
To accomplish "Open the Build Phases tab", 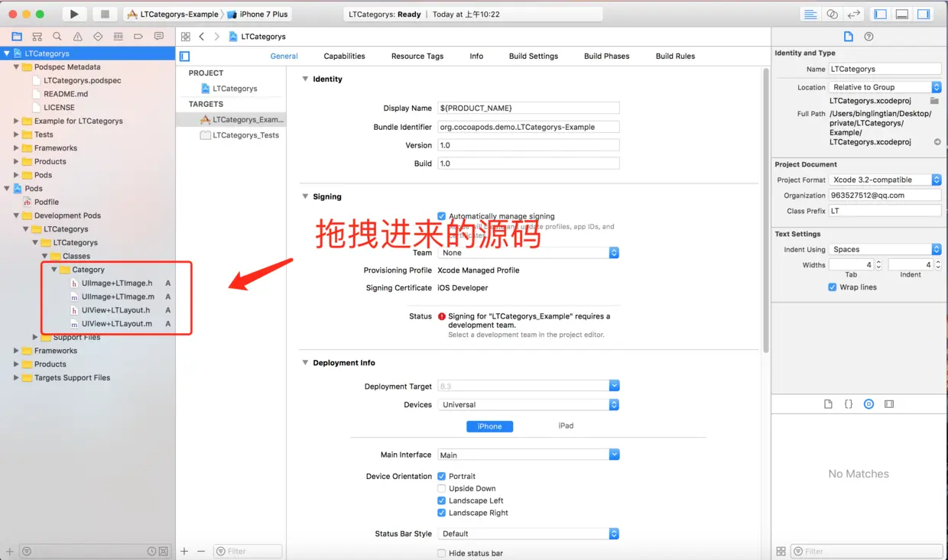I will click(607, 56).
